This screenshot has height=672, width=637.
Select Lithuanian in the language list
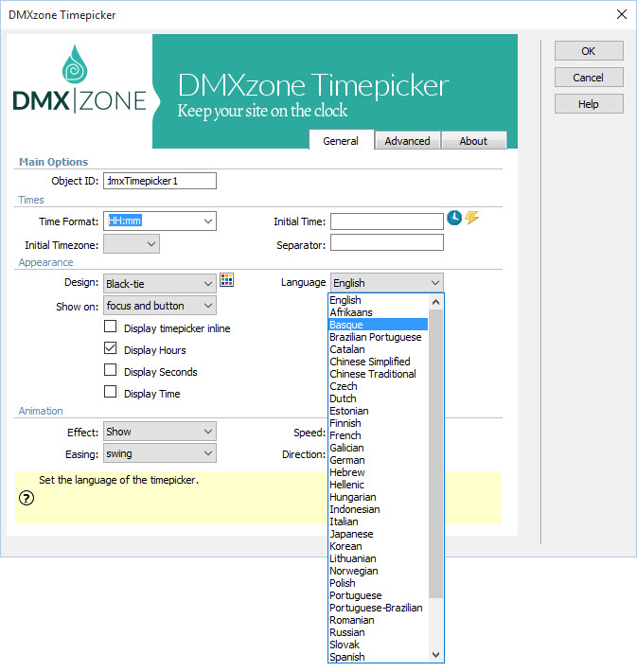[x=379, y=558]
